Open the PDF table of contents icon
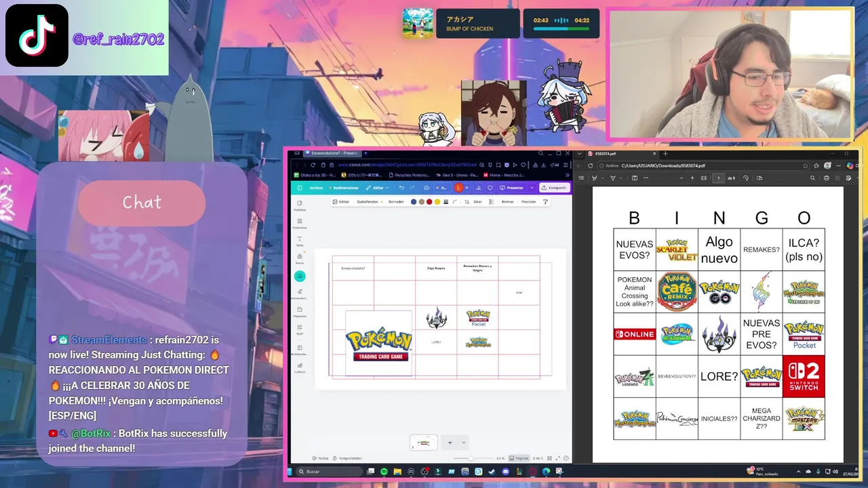 click(582, 178)
